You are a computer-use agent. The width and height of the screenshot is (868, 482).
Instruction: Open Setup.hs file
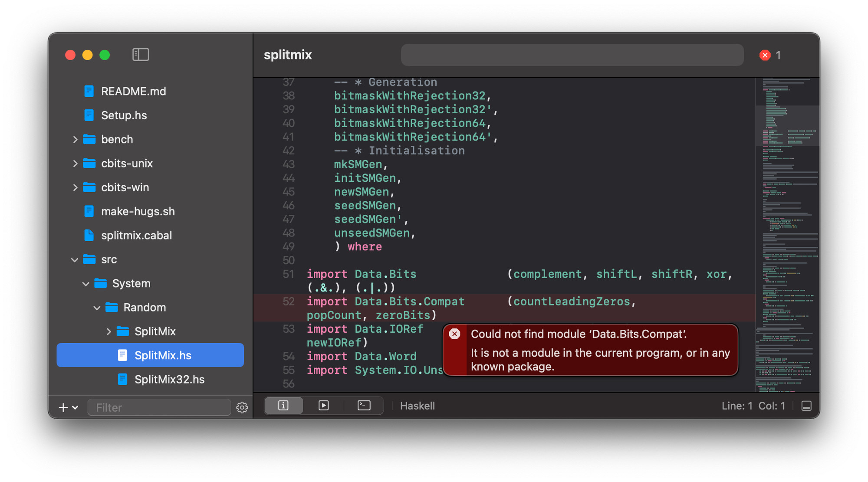point(124,115)
